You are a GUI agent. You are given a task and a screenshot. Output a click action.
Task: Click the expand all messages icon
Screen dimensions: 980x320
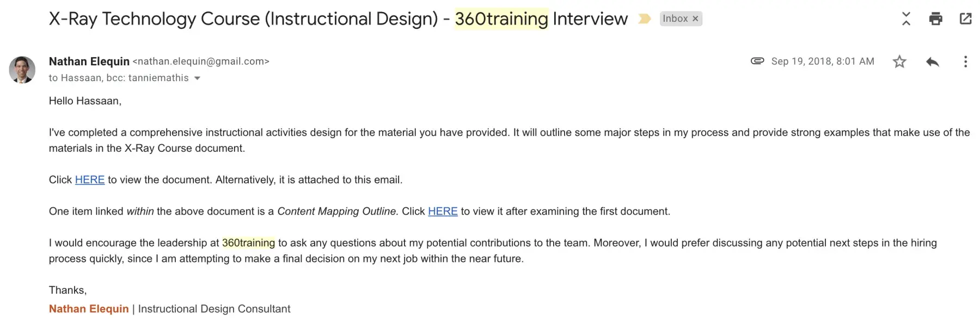[906, 19]
